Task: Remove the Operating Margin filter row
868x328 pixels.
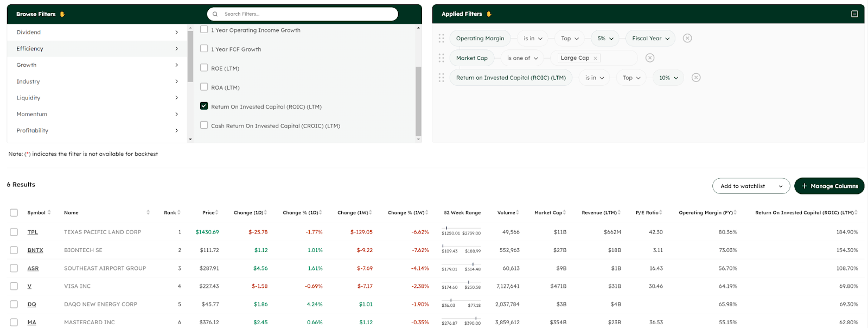Action: [687, 38]
